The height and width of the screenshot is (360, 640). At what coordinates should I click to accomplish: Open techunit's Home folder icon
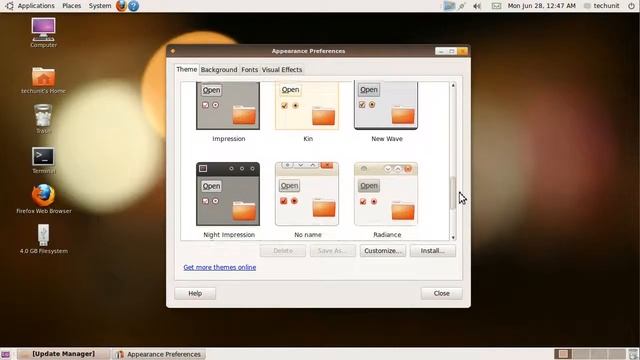(43, 77)
